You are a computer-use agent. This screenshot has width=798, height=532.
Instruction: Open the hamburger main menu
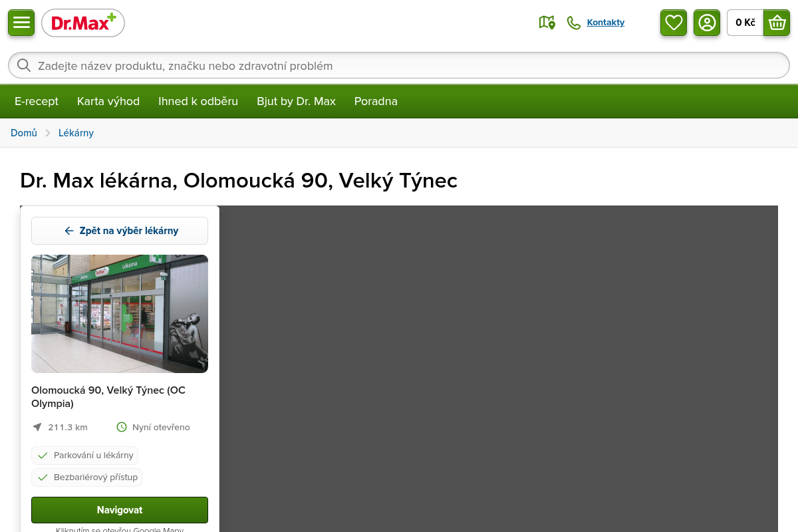tap(21, 23)
